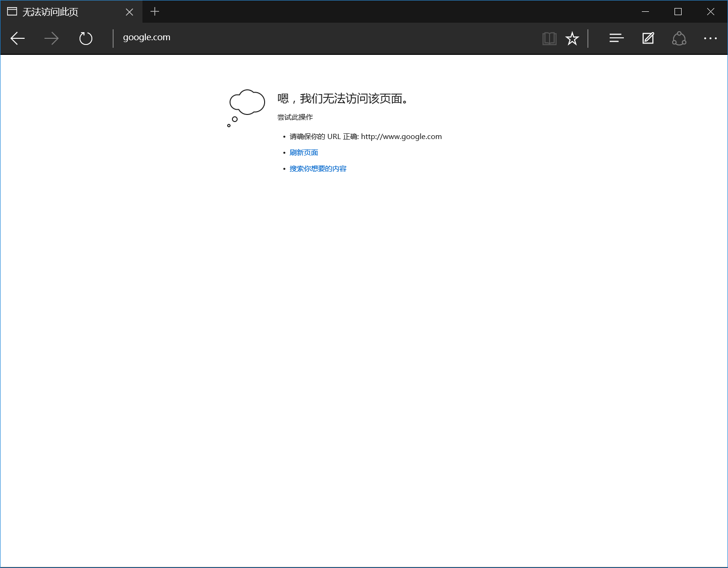
Task: Click the http://www.google.com URL text
Action: [401, 137]
